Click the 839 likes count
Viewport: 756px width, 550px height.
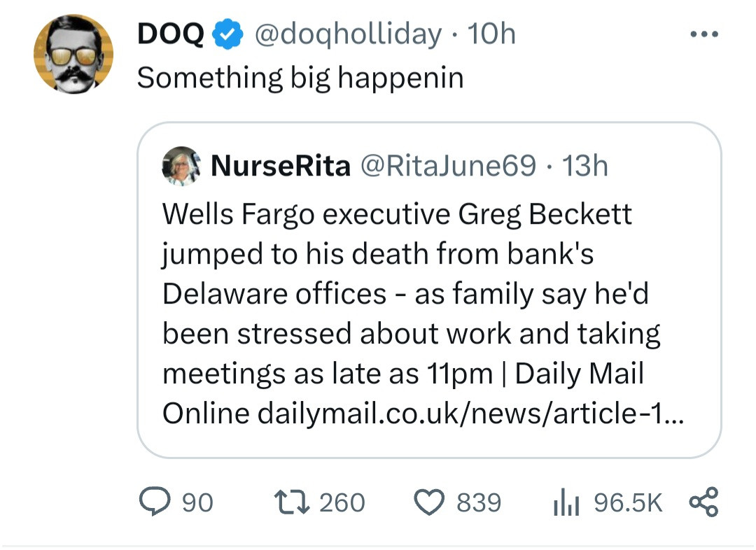479,502
